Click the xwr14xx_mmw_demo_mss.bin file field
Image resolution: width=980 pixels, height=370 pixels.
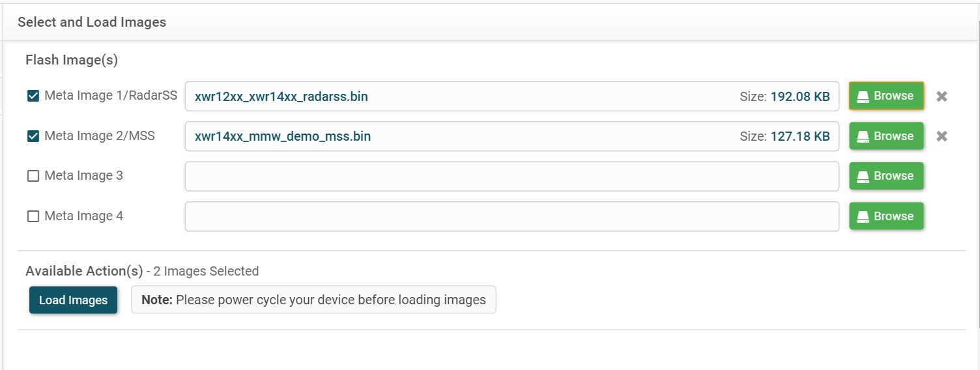[456, 136]
